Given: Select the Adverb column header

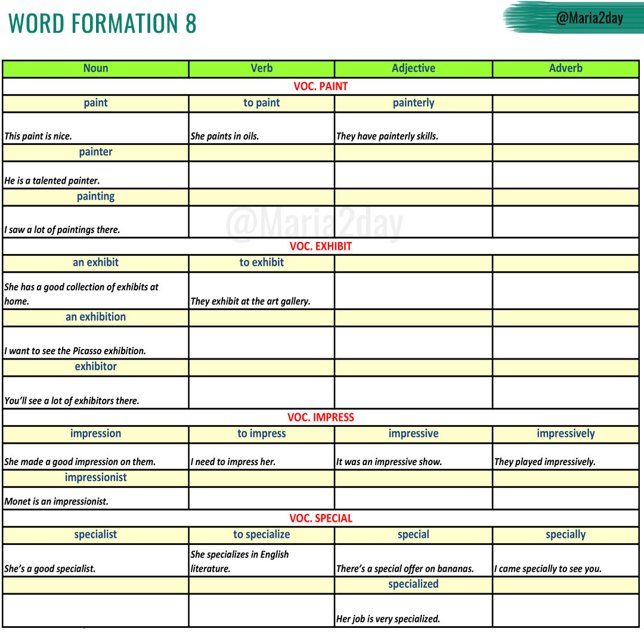Looking at the screenshot, I should click(x=565, y=68).
